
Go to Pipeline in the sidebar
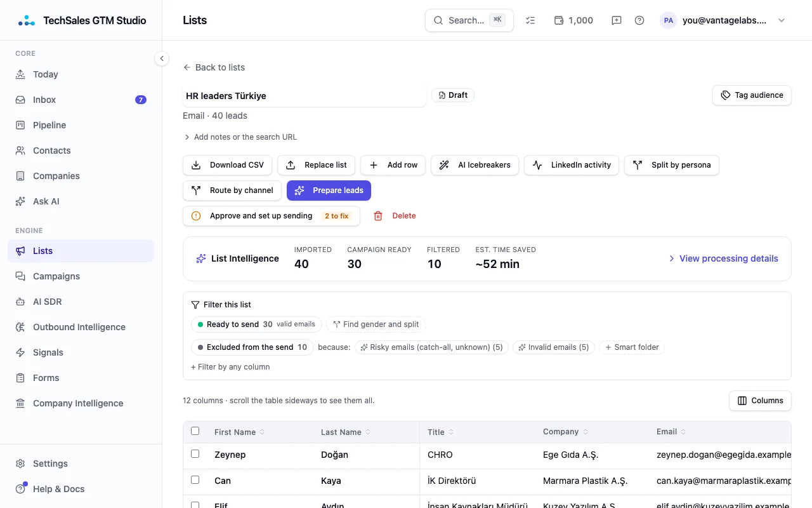[81, 125]
